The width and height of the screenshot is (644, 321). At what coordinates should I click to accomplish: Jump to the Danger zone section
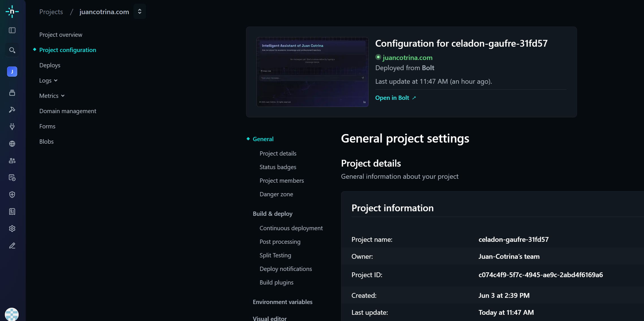click(276, 194)
